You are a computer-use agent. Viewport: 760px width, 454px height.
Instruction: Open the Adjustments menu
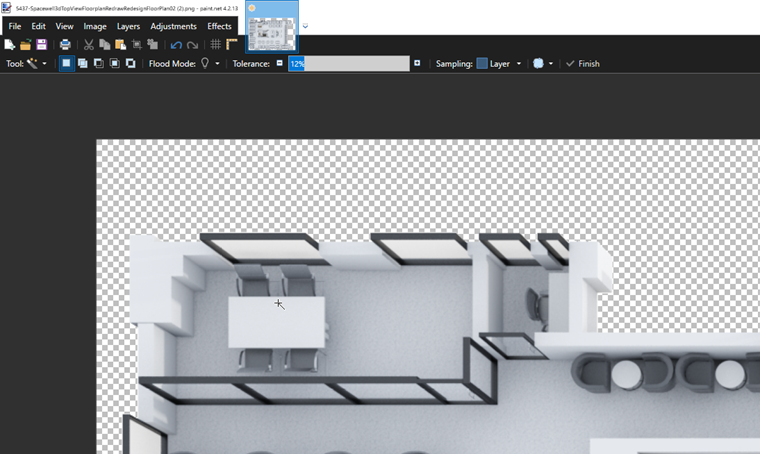[173, 26]
